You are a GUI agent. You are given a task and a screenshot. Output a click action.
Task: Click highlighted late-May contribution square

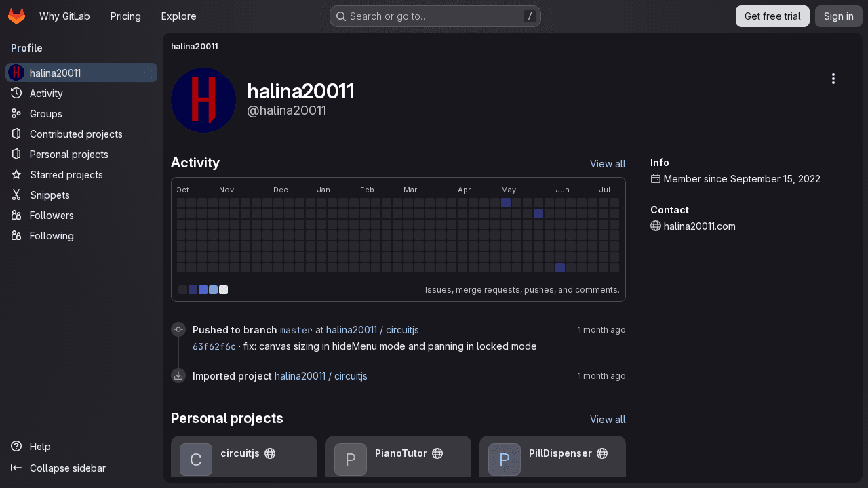point(538,213)
